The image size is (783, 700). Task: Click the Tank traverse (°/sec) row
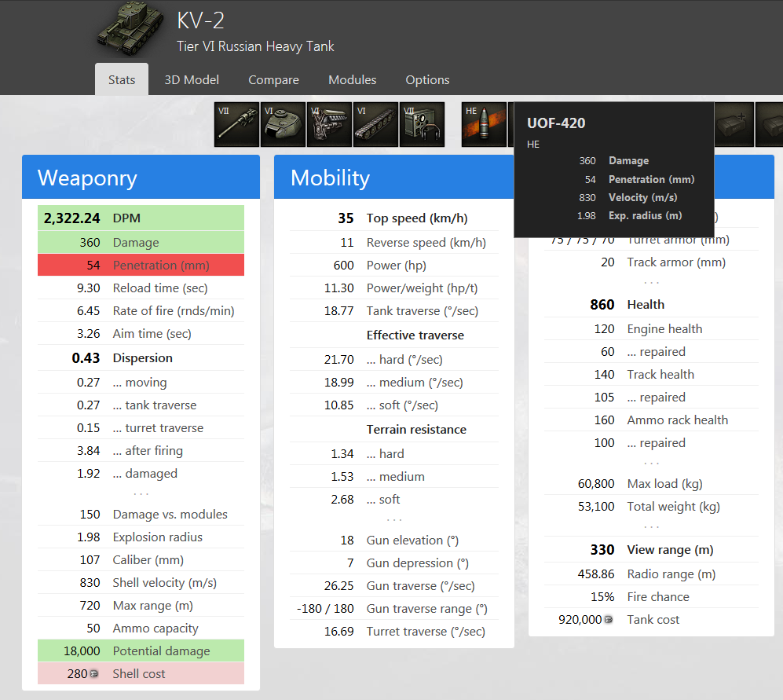pos(394,311)
